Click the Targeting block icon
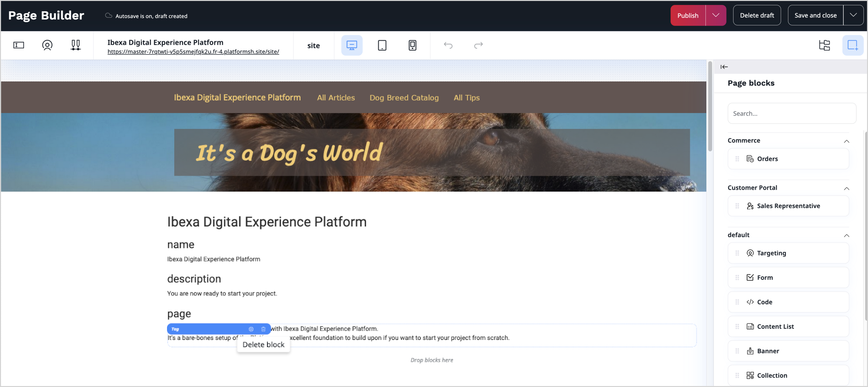The width and height of the screenshot is (868, 387). (750, 253)
